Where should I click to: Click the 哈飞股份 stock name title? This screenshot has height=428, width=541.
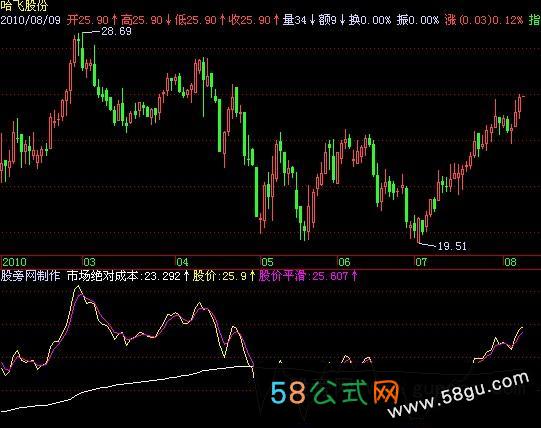(24, 6)
